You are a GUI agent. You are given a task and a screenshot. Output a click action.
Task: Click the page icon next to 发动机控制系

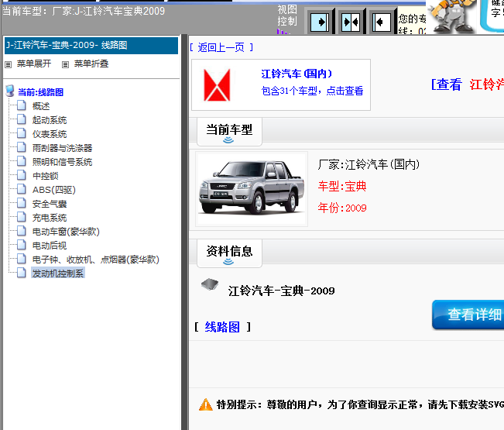tap(22, 273)
